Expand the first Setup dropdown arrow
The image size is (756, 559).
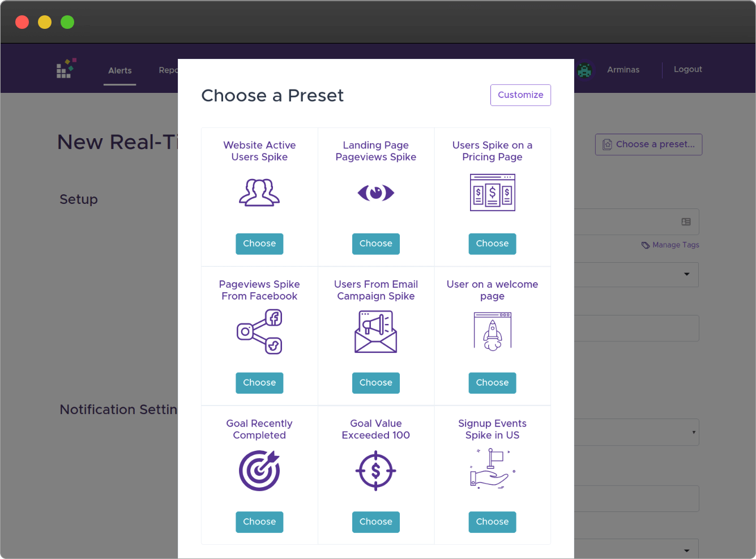point(687,274)
